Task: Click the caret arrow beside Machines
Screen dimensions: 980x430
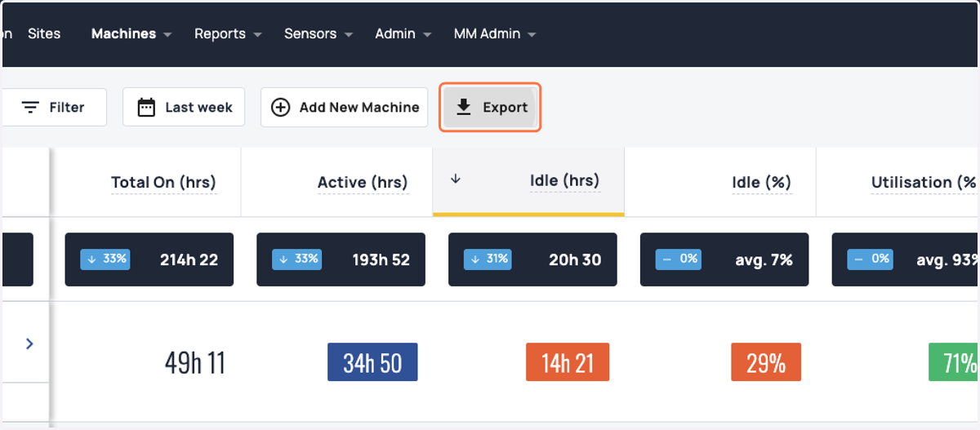Action: tap(167, 35)
